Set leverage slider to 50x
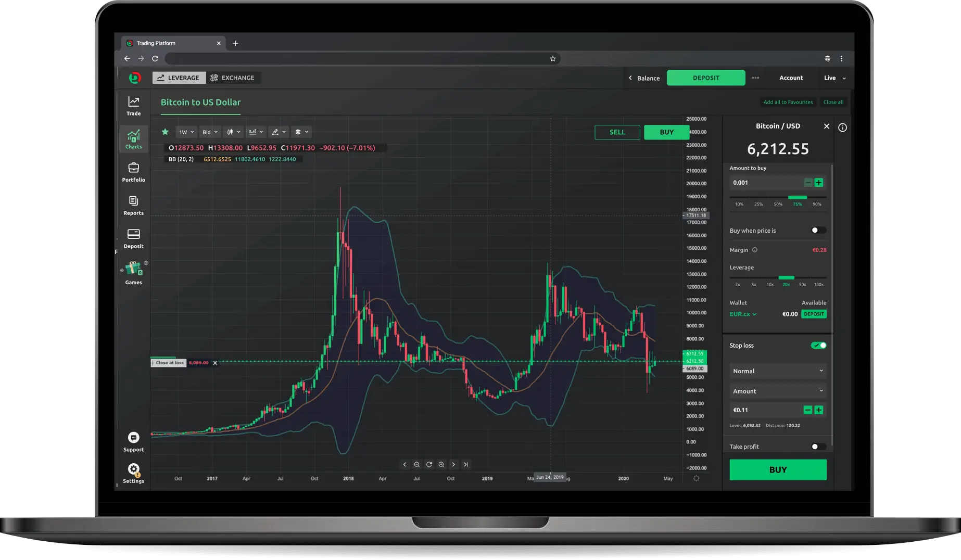 tap(802, 278)
